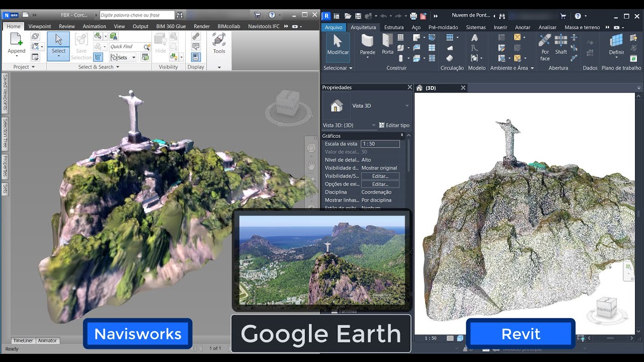Viewport: 644px width, 362px height.
Task: Click the Navisworks infocenter search binoculars icon
Action: point(180,15)
